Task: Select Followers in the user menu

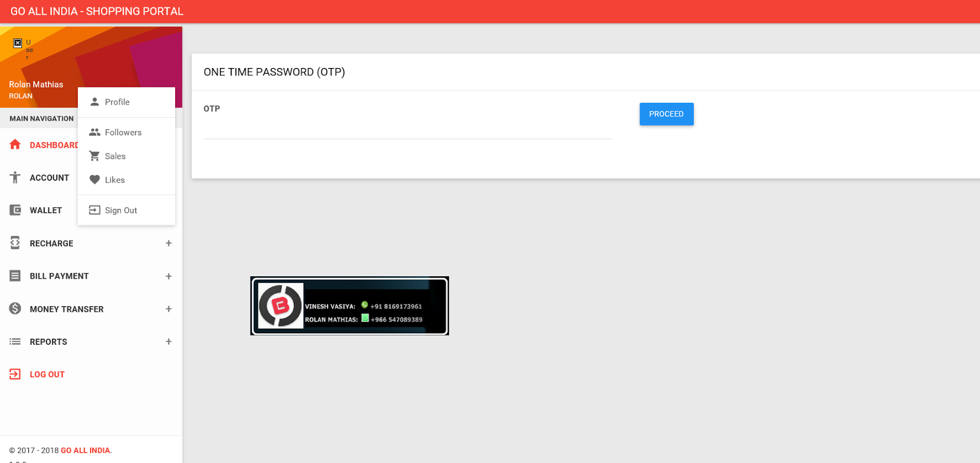Action: [126, 132]
